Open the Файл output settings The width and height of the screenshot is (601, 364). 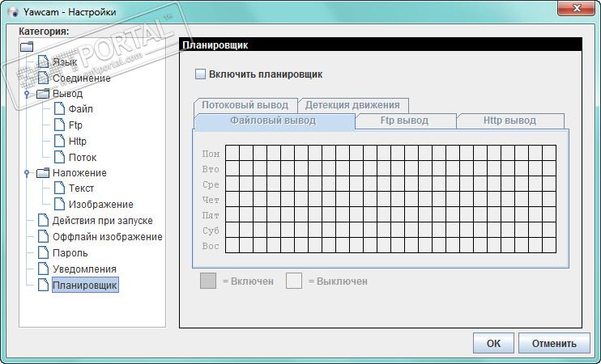[x=80, y=109]
